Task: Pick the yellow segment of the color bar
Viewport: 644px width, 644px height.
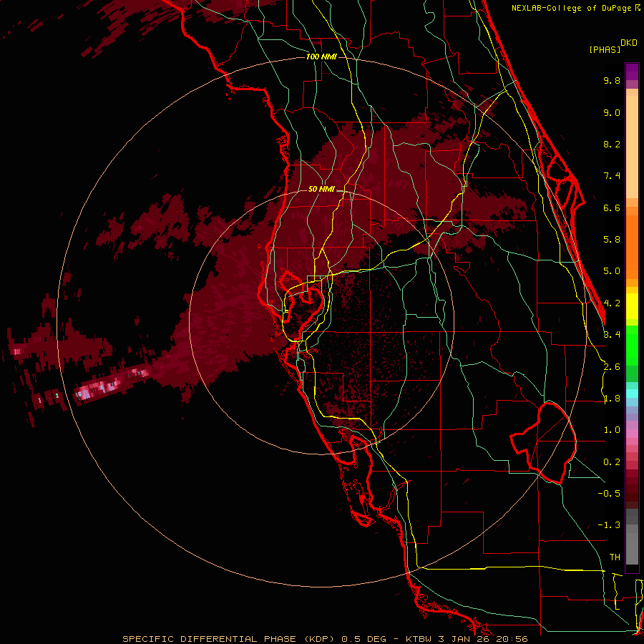Action: click(632, 306)
